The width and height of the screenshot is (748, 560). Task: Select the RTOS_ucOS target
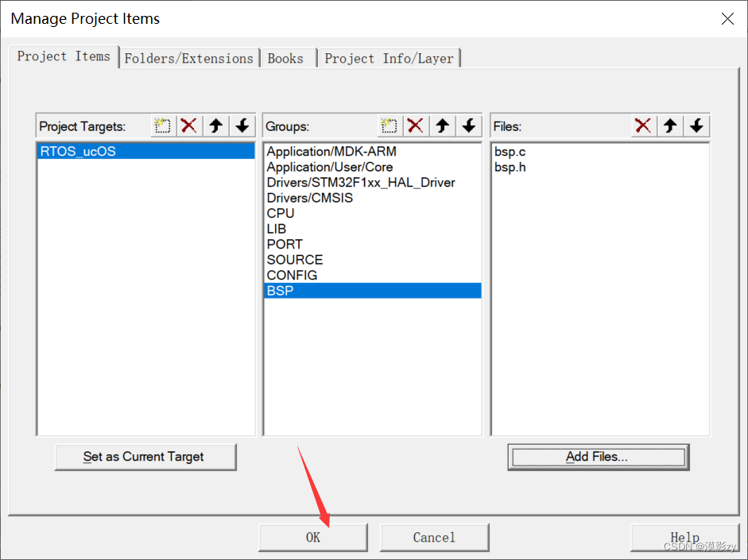point(146,151)
